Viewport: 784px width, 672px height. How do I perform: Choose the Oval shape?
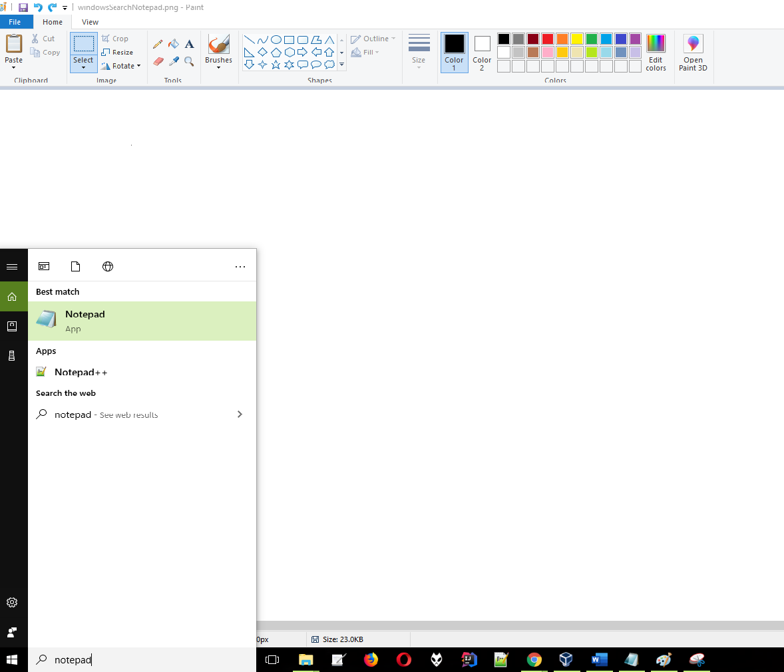click(x=276, y=39)
